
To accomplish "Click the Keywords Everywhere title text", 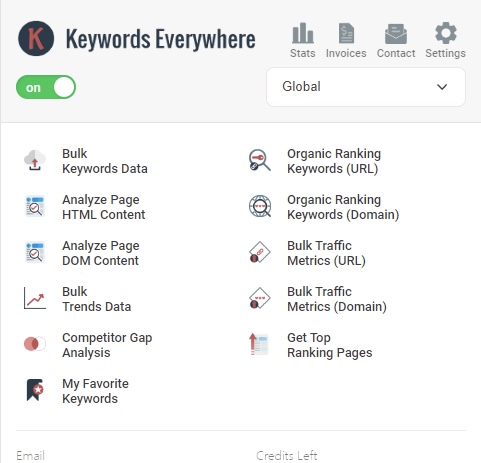I will click(x=161, y=39).
